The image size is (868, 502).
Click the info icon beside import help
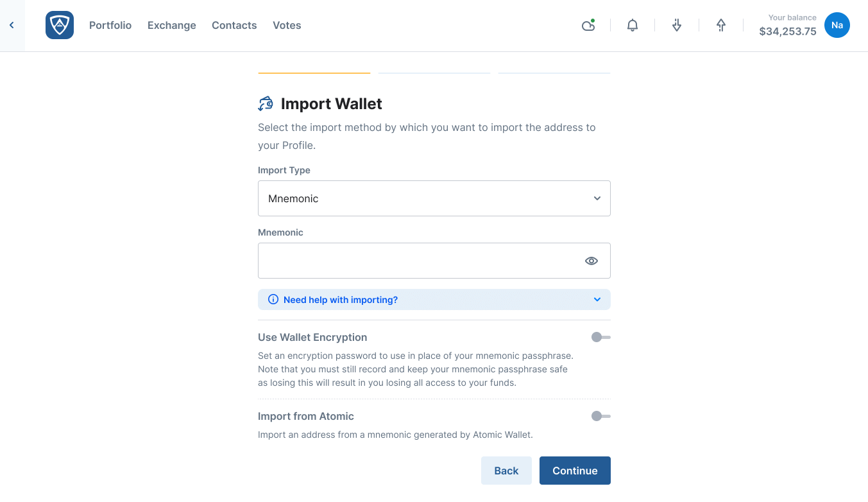tap(273, 300)
